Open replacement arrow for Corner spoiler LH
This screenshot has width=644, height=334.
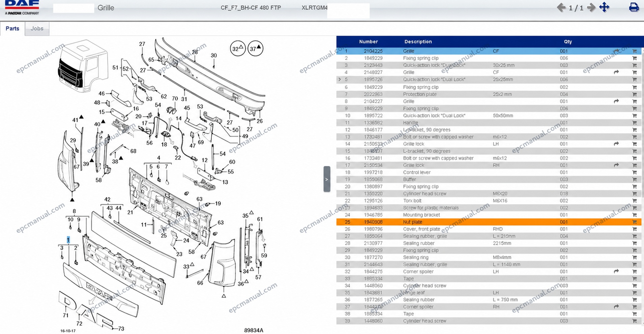click(x=616, y=271)
